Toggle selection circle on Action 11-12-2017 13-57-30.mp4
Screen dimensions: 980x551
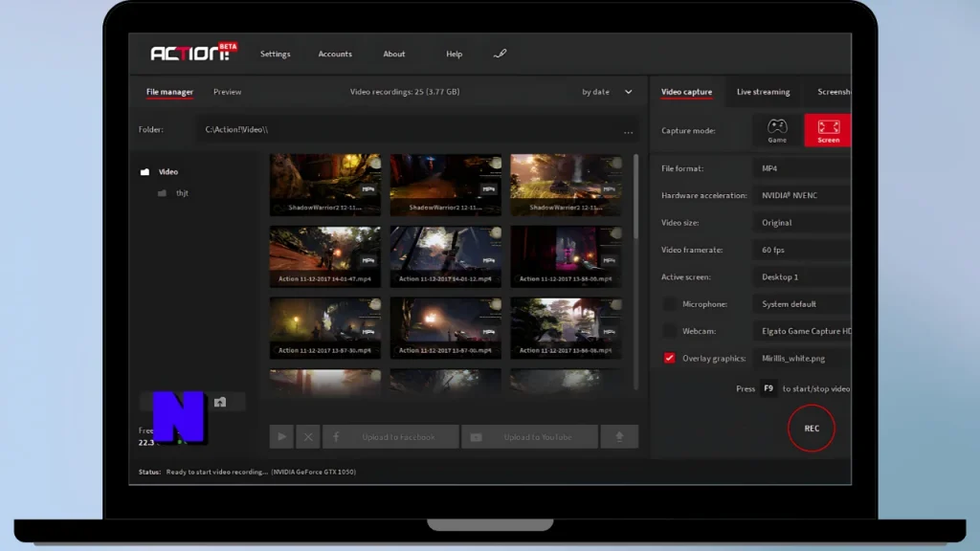[x=375, y=304]
